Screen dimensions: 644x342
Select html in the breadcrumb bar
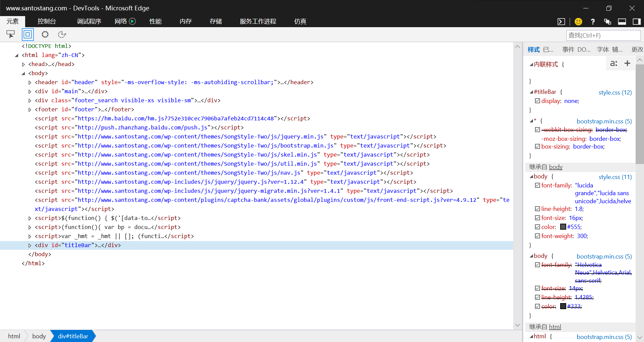click(14, 336)
